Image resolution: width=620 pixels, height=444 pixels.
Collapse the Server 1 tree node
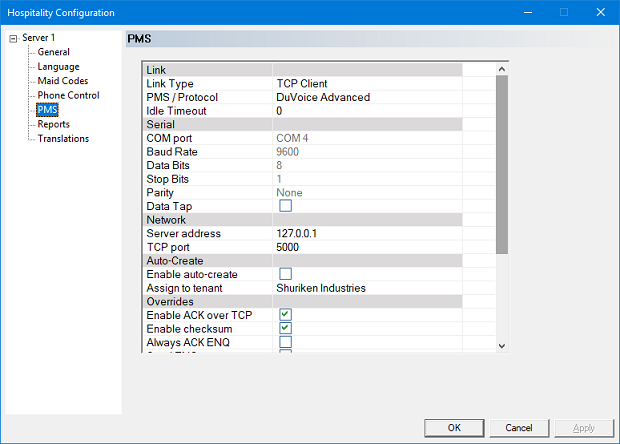pos(13,38)
